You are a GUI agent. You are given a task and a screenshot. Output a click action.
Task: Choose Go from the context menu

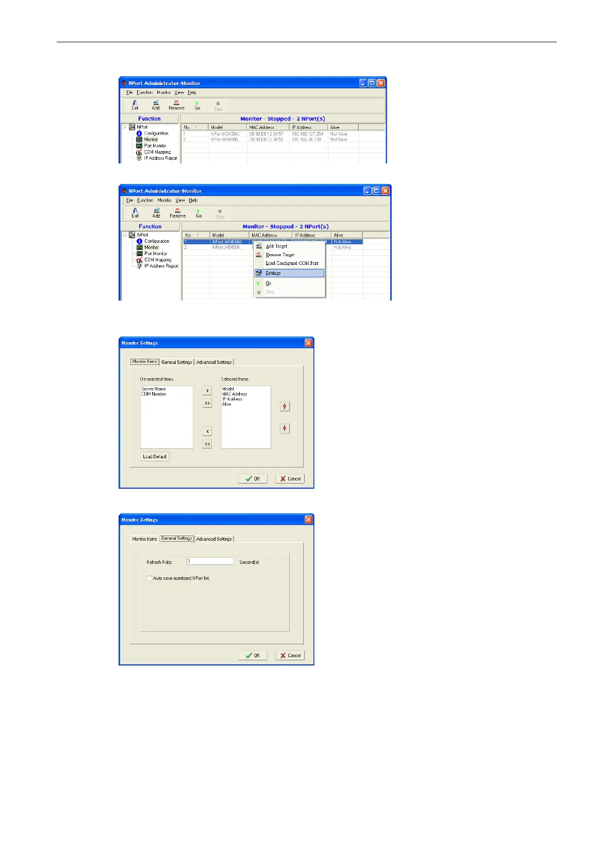pyautogui.click(x=290, y=283)
